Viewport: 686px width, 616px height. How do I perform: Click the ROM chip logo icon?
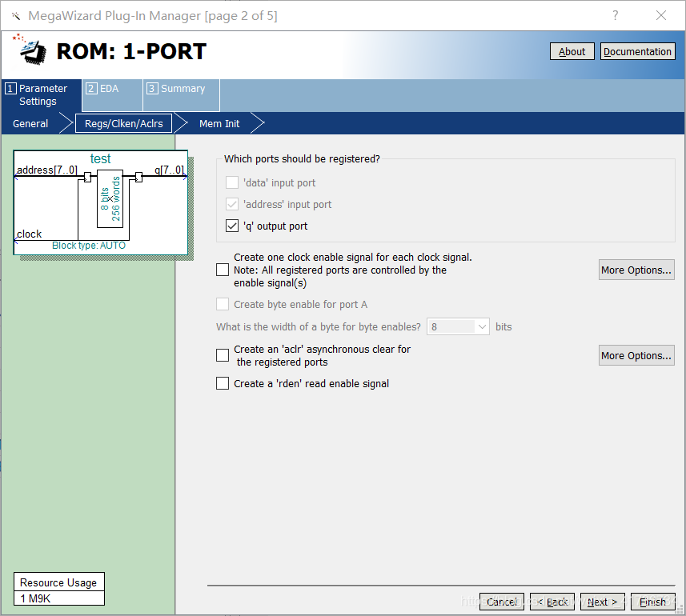[30, 50]
